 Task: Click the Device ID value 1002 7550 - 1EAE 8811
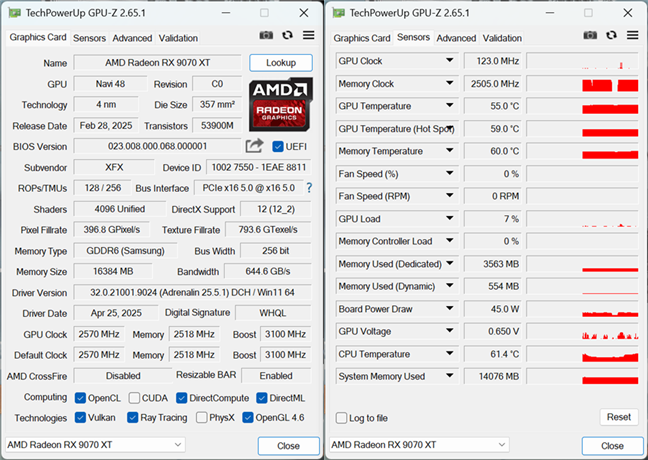coord(259,167)
